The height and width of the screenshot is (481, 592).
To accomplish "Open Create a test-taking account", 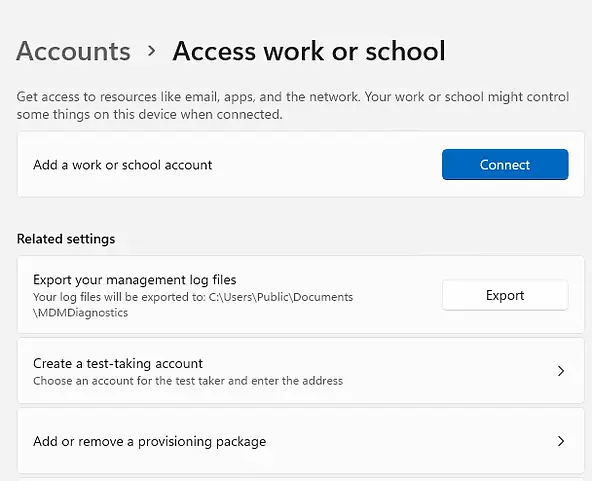I will [301, 371].
